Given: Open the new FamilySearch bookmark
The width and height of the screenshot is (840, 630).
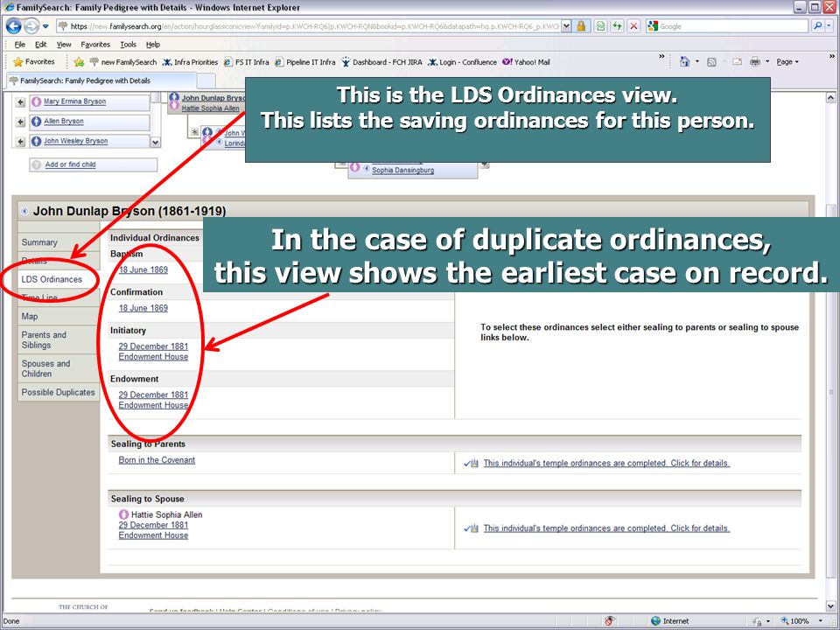Looking at the screenshot, I should pos(123,62).
